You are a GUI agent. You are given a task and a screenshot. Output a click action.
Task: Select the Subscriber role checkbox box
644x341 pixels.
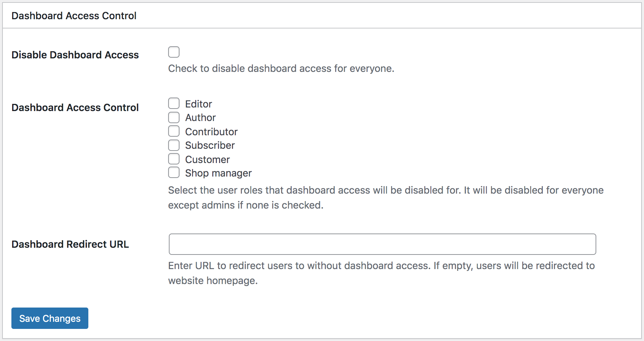[174, 145]
